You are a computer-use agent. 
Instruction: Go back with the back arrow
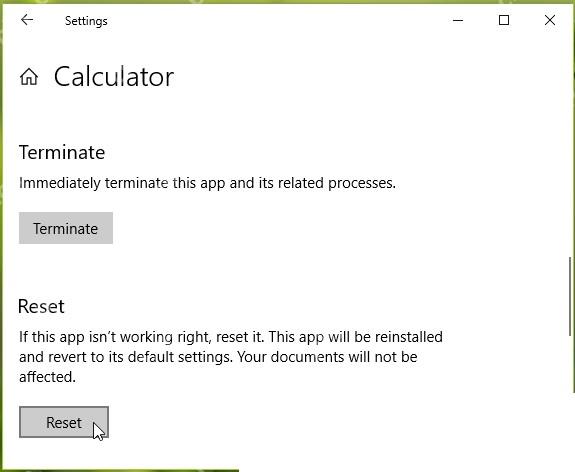point(27,20)
